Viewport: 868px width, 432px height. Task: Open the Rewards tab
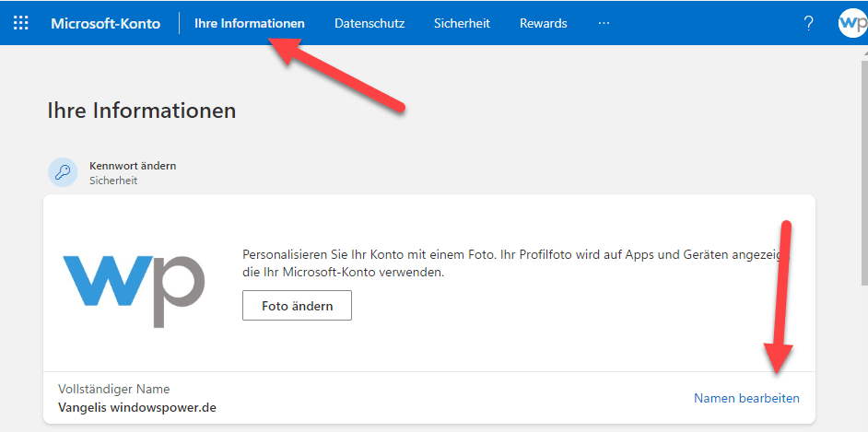click(x=543, y=24)
